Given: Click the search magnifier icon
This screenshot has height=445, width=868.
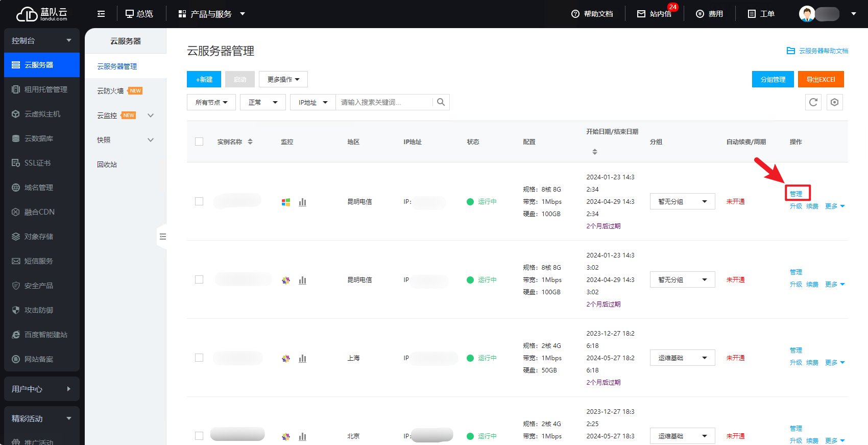Looking at the screenshot, I should pos(441,102).
